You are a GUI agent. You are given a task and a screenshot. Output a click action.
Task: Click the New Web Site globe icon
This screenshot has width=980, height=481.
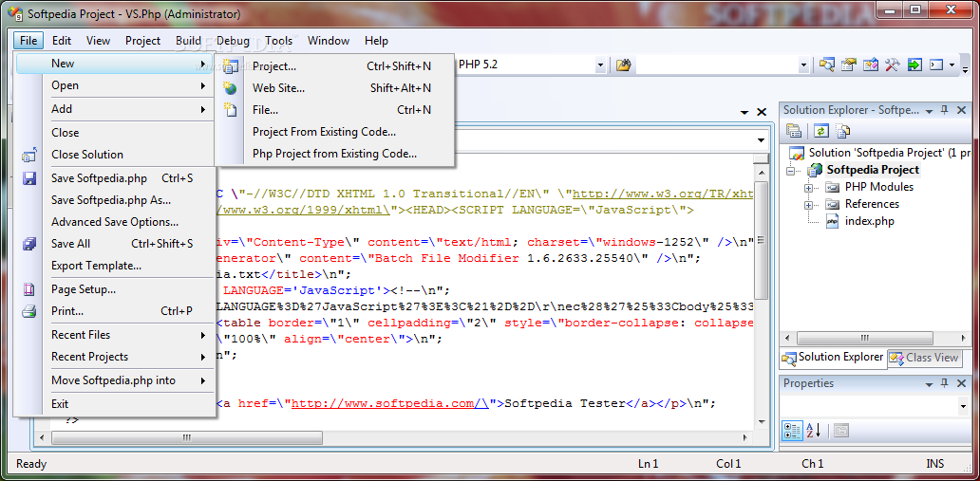(231, 88)
